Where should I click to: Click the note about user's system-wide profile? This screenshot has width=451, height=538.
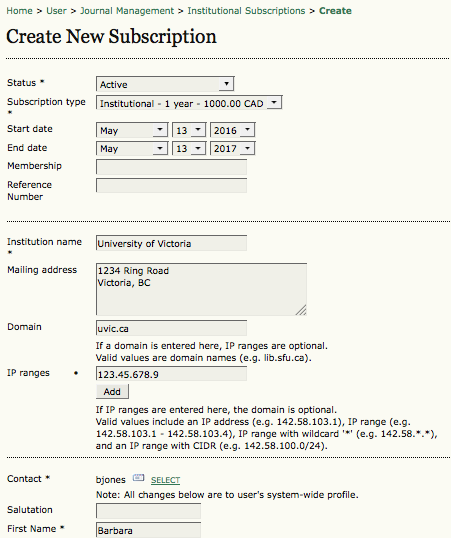[x=227, y=495]
